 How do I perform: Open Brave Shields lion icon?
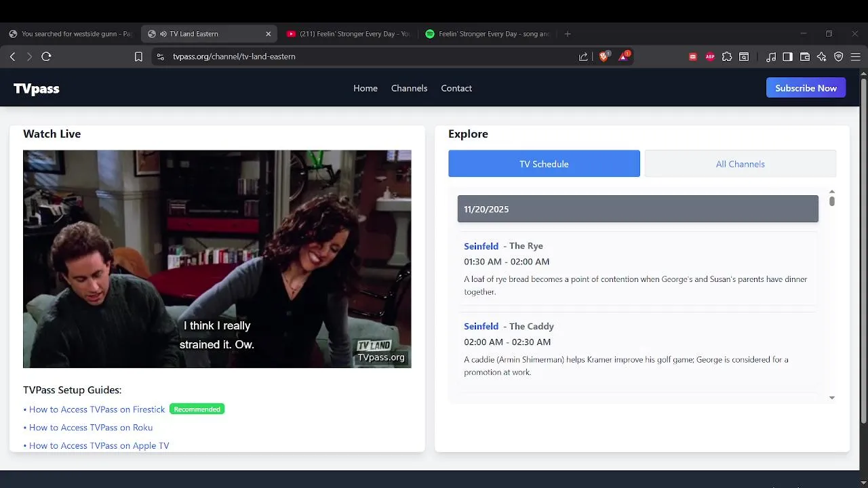(604, 56)
